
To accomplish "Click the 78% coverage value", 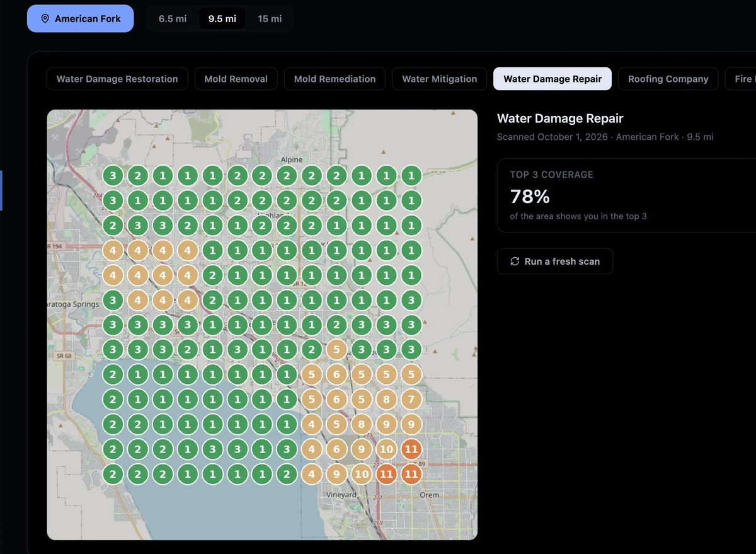I will point(530,197).
